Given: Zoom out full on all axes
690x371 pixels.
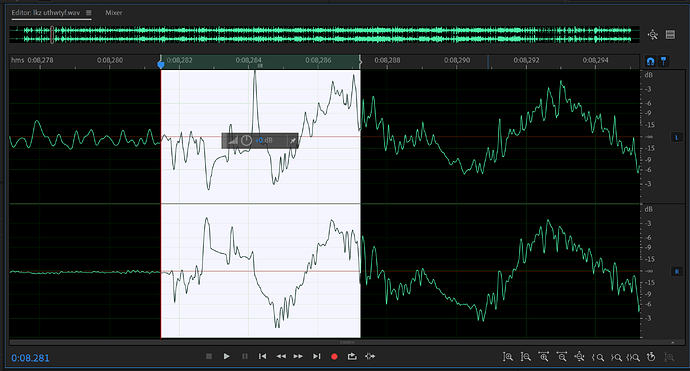Looking at the screenshot, I should [x=580, y=357].
